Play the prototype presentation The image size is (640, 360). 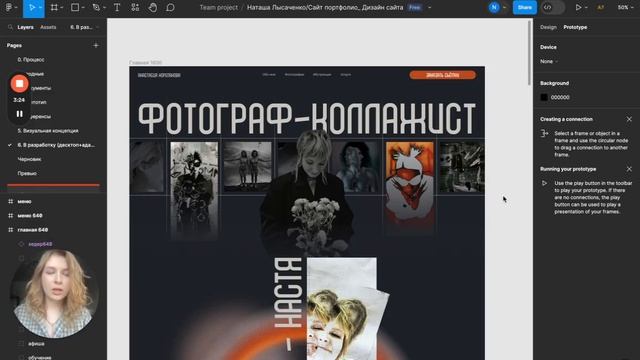[578, 7]
